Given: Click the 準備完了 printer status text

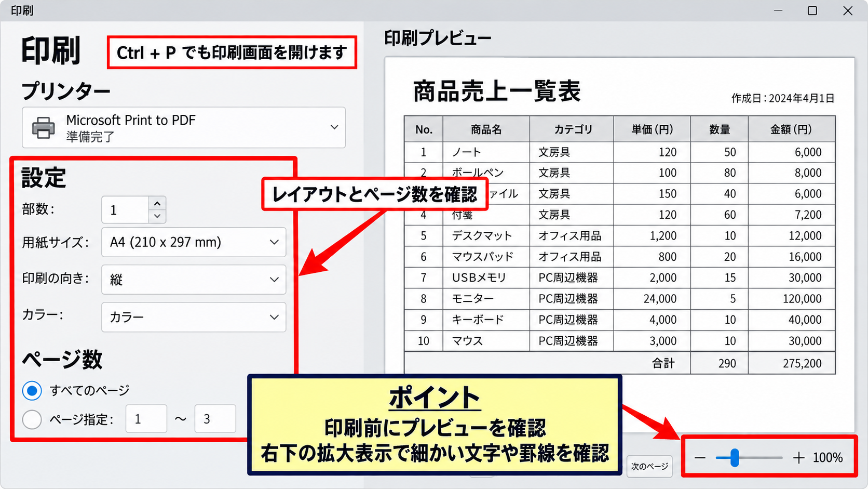Looking at the screenshot, I should click(x=90, y=137).
